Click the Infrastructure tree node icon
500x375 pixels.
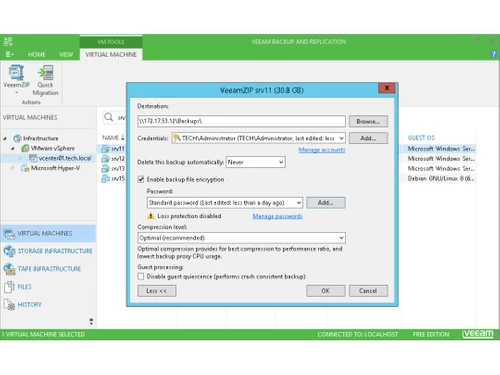[17, 138]
